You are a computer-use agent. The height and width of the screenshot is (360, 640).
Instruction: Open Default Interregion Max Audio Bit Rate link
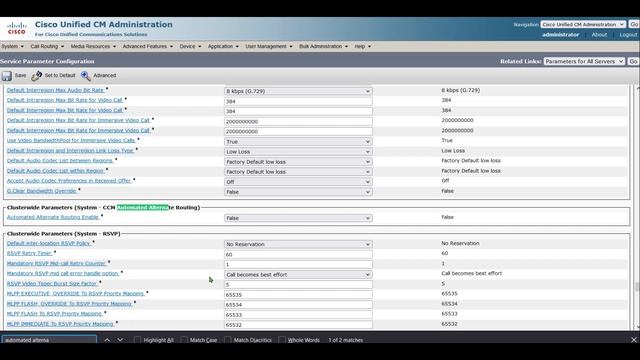(x=55, y=90)
